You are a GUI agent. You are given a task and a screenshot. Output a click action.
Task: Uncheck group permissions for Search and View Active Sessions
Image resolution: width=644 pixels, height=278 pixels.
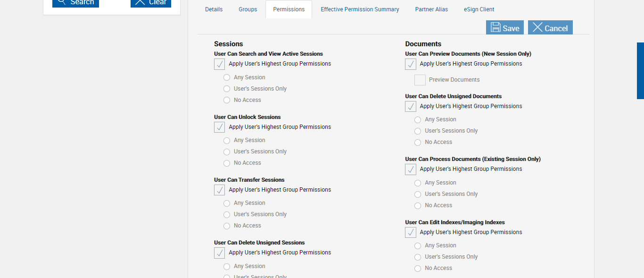coord(220,64)
